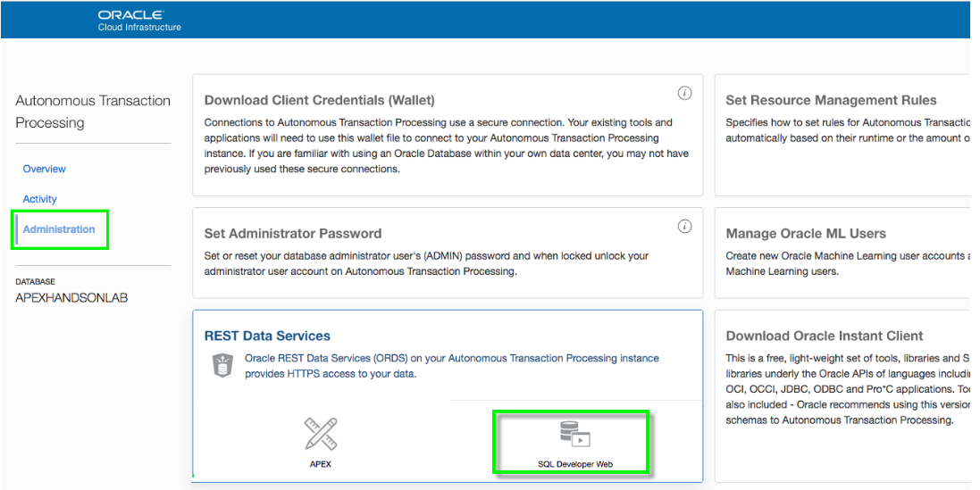Click the DATABASE label in the sidebar
Viewport: 980px width, 490px height.
35,281
